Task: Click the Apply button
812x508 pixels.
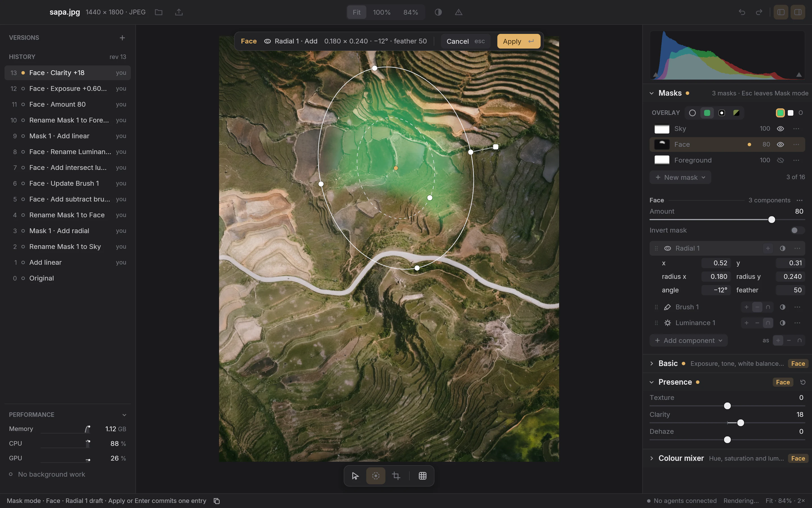Action: [x=518, y=41]
